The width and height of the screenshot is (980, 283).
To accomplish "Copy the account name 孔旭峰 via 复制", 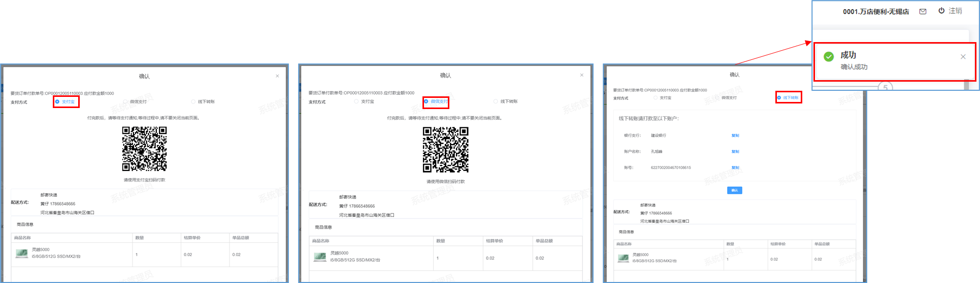I will pos(735,152).
